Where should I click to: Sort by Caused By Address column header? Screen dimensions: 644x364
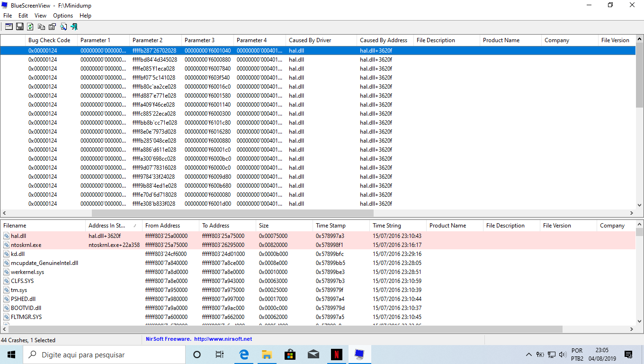click(385, 40)
